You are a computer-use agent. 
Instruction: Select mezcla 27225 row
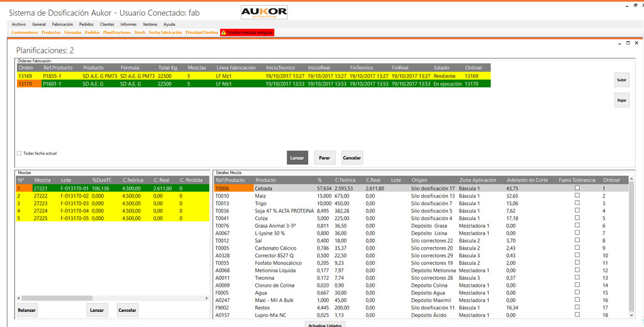113,218
